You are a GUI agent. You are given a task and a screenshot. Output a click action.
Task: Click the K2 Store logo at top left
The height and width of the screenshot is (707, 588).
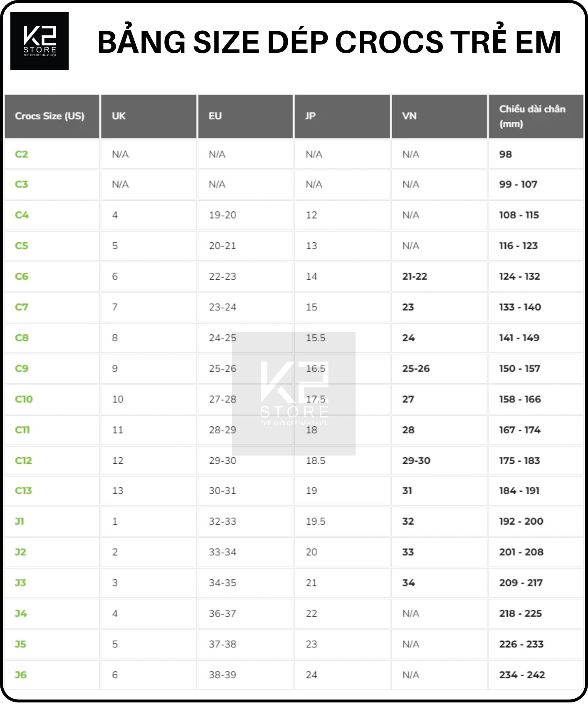(x=40, y=41)
